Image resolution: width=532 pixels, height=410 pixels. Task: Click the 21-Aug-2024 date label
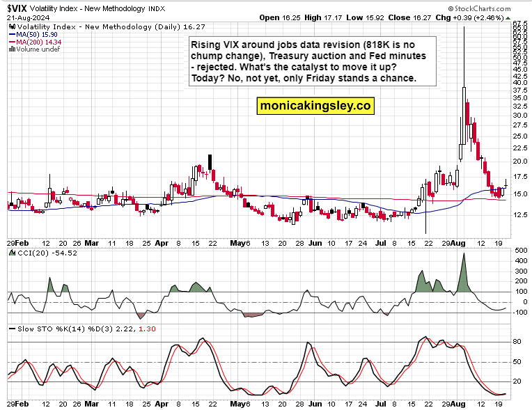26,16
